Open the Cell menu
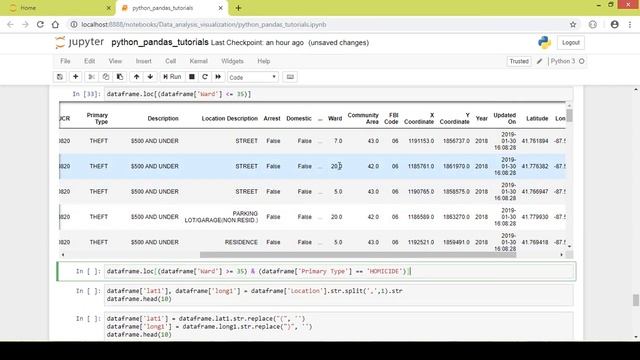The height and width of the screenshot is (360, 640). [171, 61]
